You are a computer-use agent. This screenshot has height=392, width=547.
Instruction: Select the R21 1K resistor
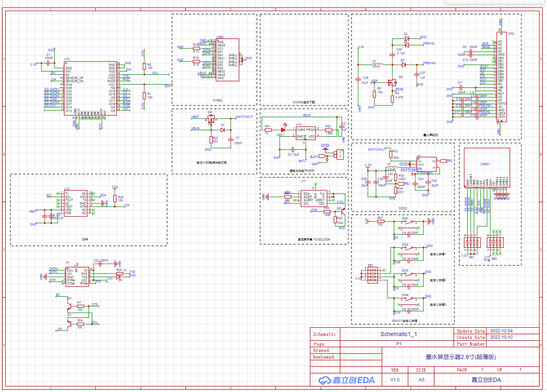pyautogui.click(x=268, y=130)
